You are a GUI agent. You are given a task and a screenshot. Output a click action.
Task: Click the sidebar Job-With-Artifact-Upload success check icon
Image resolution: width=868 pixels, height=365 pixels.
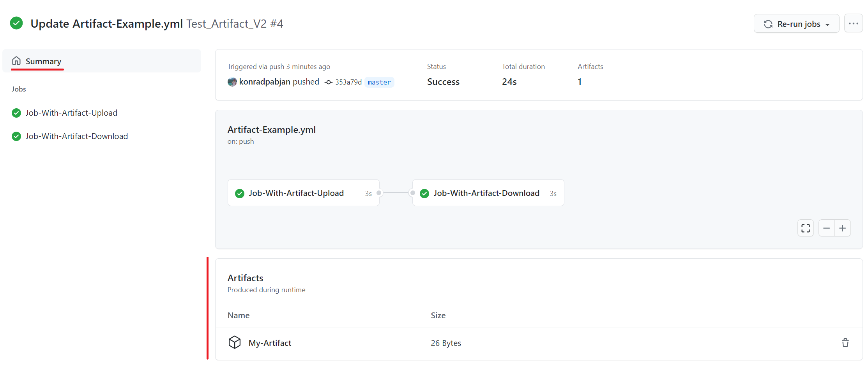tap(16, 113)
